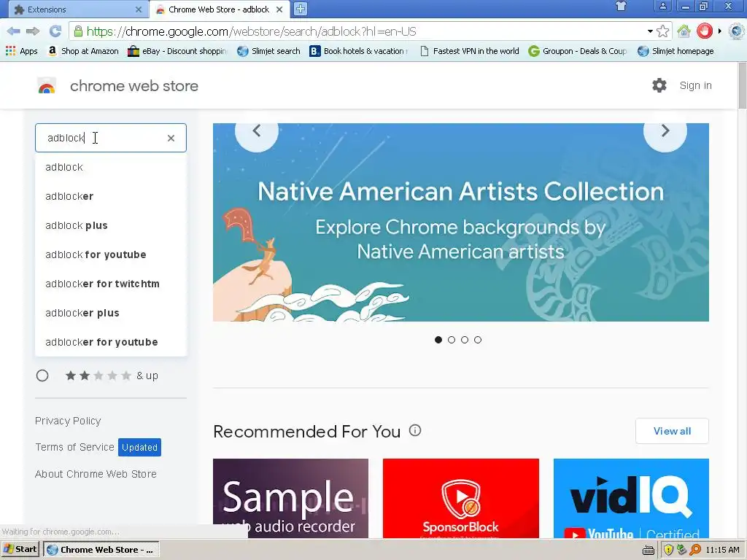Choose the 'adblocker' suggestion
The width and height of the screenshot is (747, 560).
tap(111, 196)
